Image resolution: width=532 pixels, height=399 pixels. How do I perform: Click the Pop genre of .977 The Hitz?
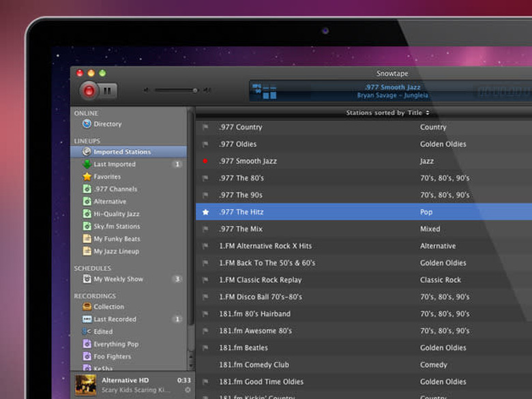(426, 212)
